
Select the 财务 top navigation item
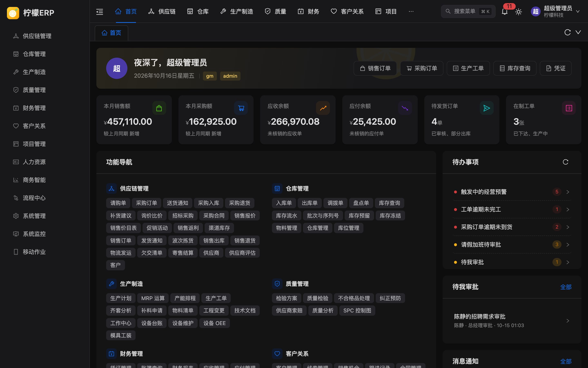pos(308,11)
